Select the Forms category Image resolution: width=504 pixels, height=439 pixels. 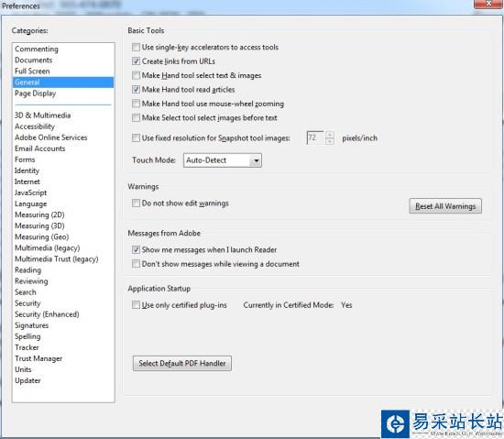[x=63, y=159]
